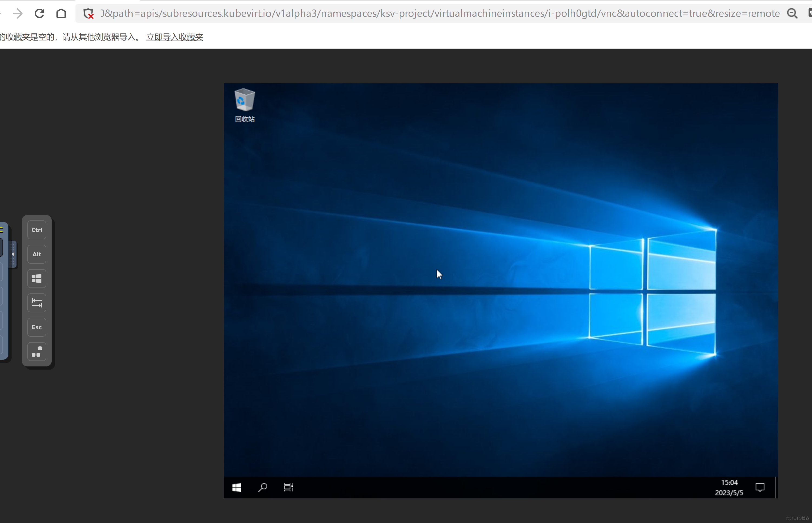Toggle the Windows key in noVNC panel
This screenshot has height=523, width=812.
point(37,279)
